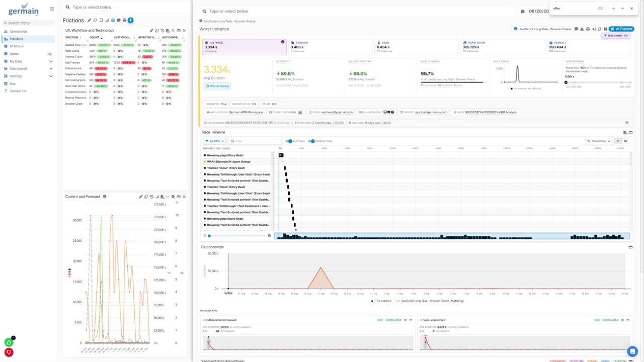
Task: Go to next find-in-page match
Action: (x=622, y=9)
